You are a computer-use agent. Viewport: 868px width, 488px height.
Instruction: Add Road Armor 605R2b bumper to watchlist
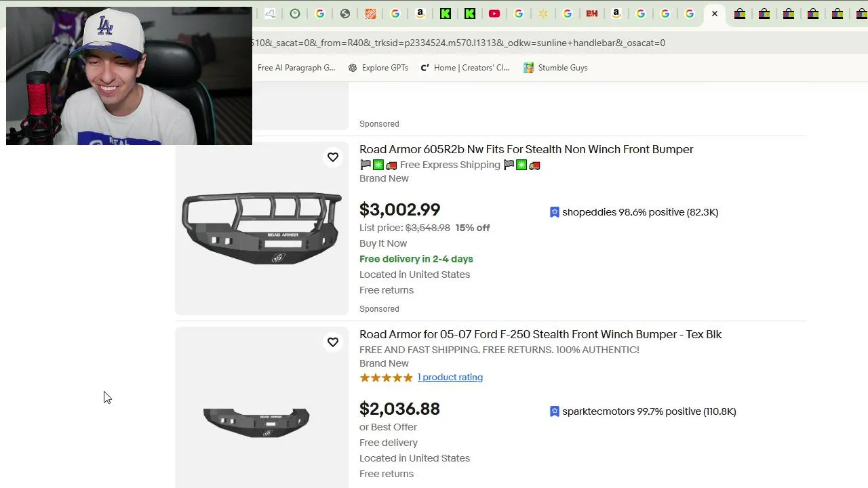point(333,157)
